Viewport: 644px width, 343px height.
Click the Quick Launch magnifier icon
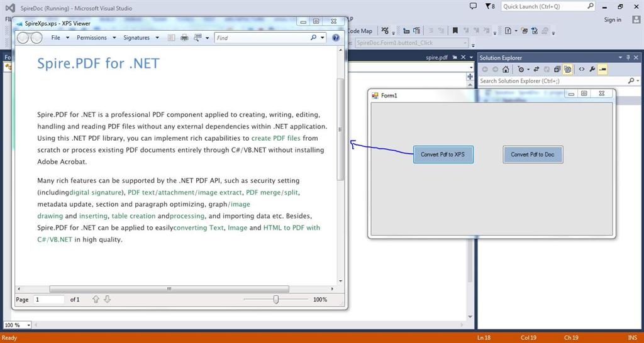(x=590, y=6)
